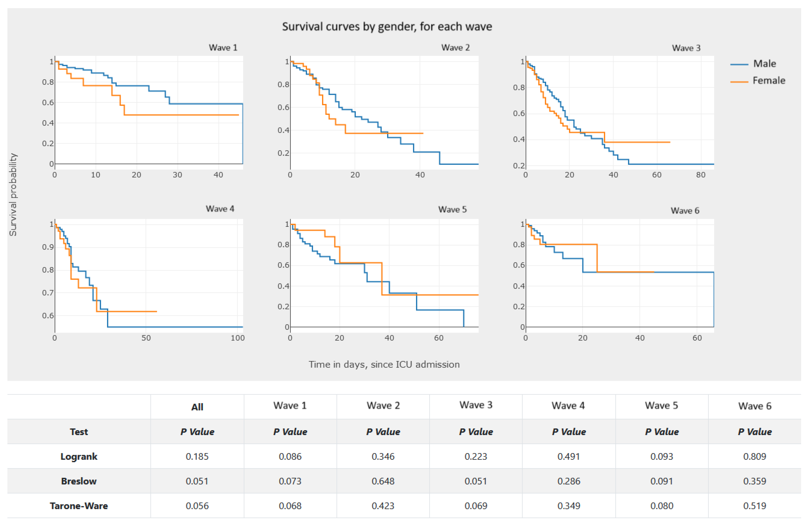Click the 'Time in days, since ICU admission' label

click(384, 364)
